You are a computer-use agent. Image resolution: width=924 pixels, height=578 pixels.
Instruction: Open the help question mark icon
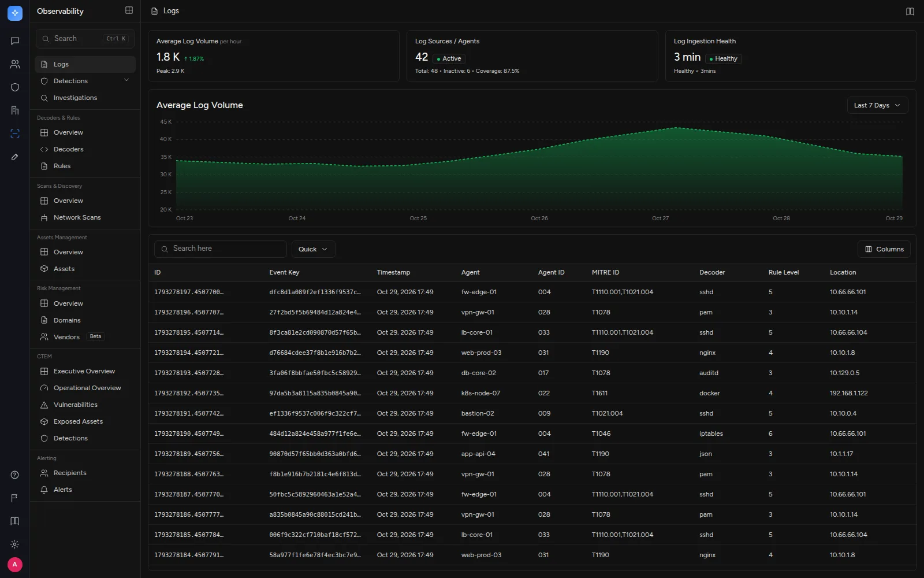pyautogui.click(x=15, y=475)
